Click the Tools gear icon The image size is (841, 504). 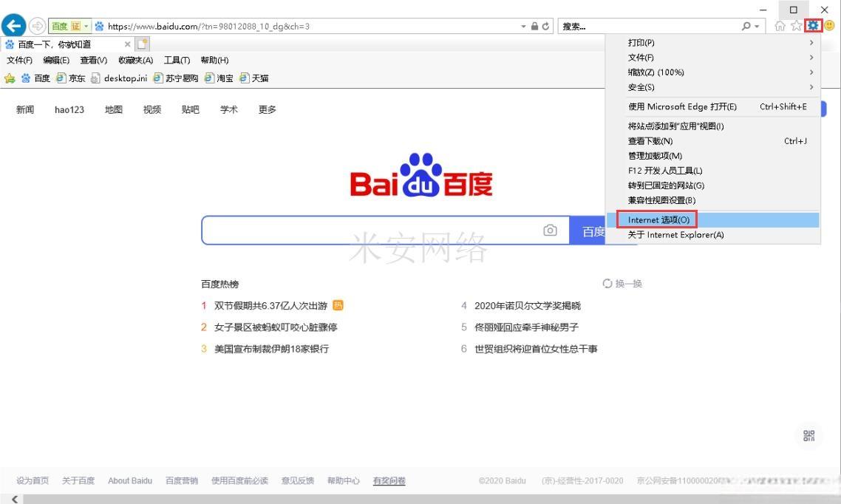point(813,25)
